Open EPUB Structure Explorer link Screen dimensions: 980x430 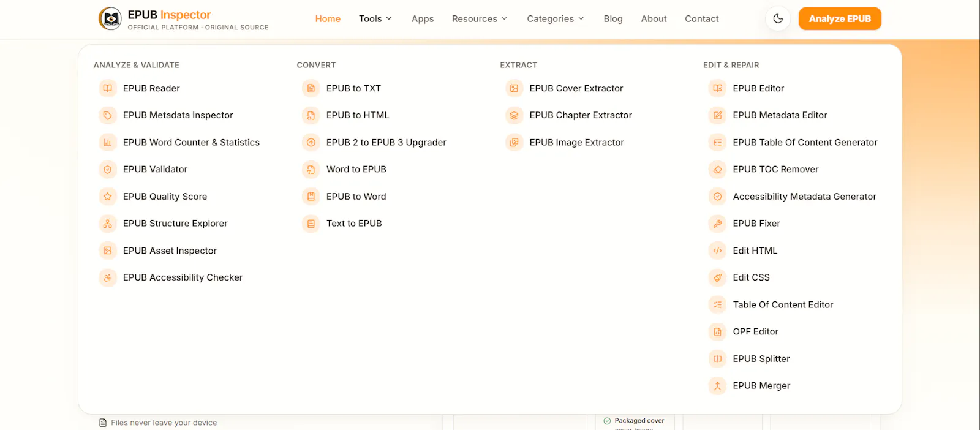click(x=175, y=224)
